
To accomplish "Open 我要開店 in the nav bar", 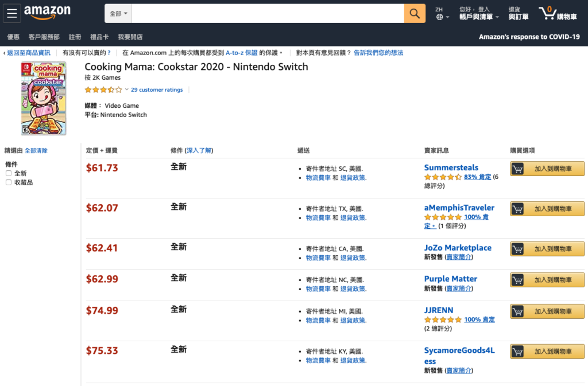I will tap(130, 37).
